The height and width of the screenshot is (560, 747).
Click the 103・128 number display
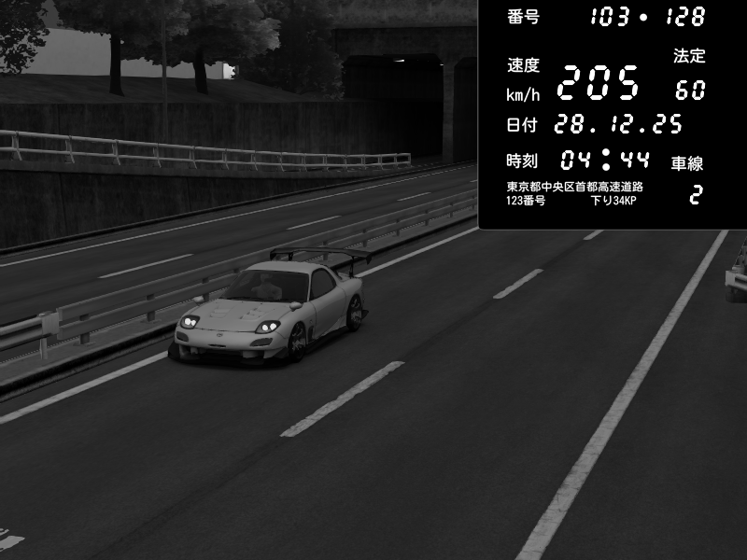(x=648, y=17)
